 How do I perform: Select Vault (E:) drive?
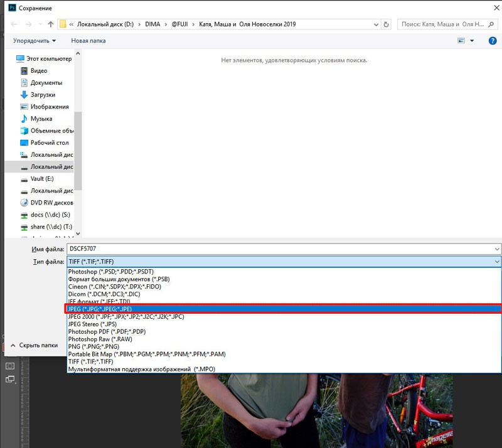[x=37, y=179]
